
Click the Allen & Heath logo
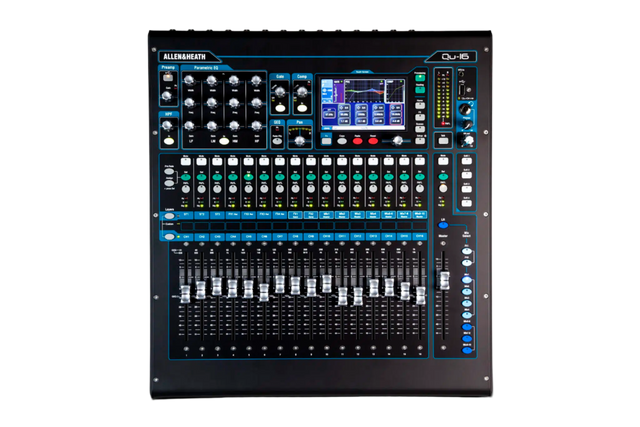click(185, 55)
